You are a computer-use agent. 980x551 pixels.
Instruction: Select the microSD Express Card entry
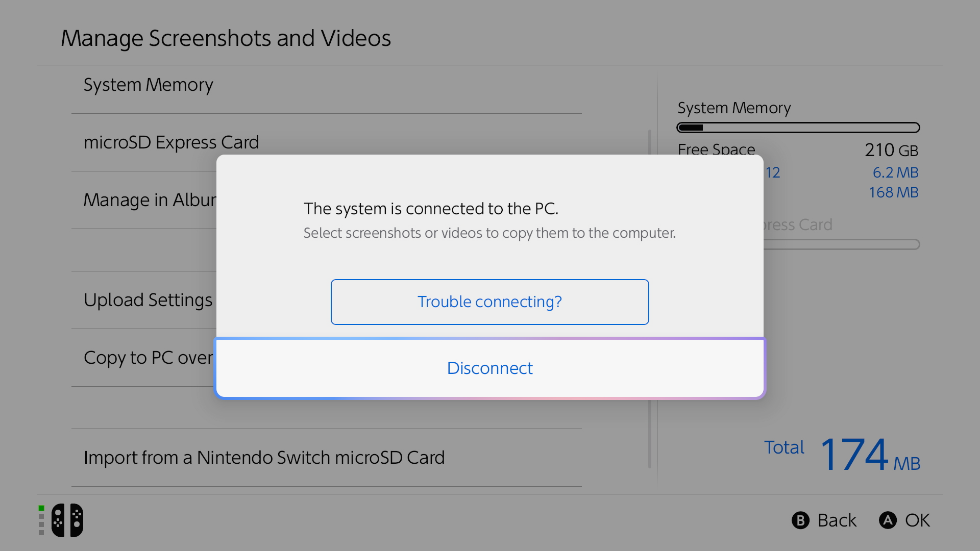click(171, 142)
